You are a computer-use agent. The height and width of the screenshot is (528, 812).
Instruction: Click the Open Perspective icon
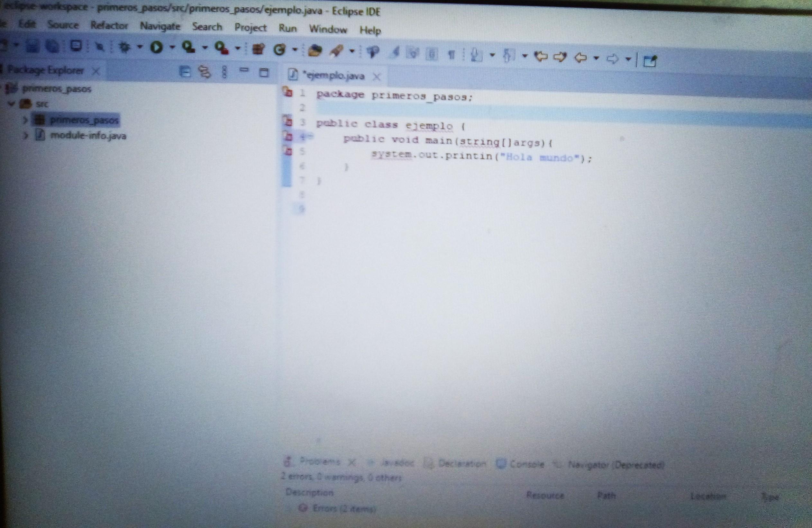[650, 61]
